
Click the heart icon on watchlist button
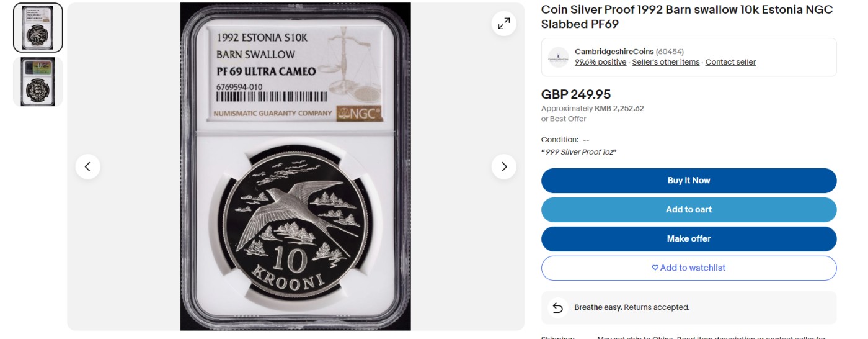[x=655, y=268]
